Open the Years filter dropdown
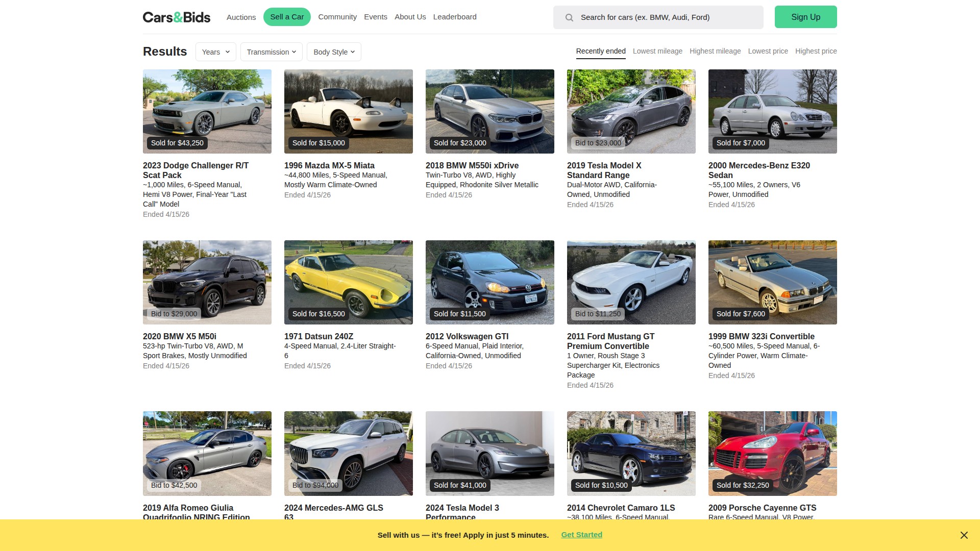This screenshot has width=980, height=551. pos(215,52)
